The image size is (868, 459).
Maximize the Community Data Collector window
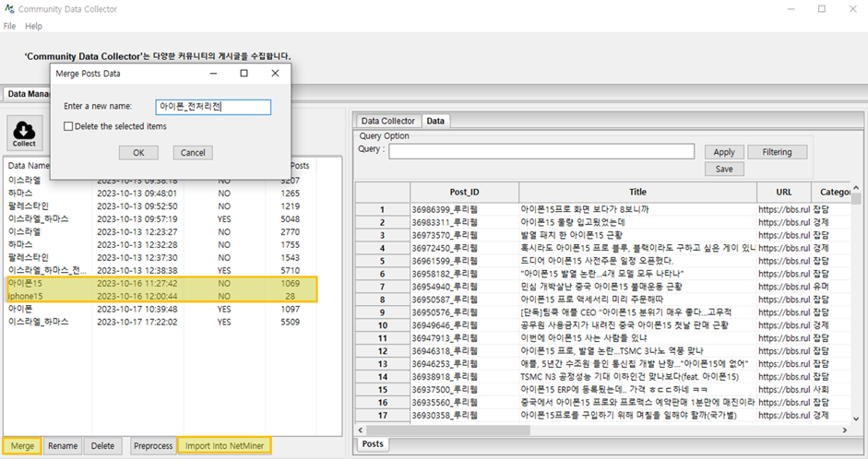[x=822, y=9]
